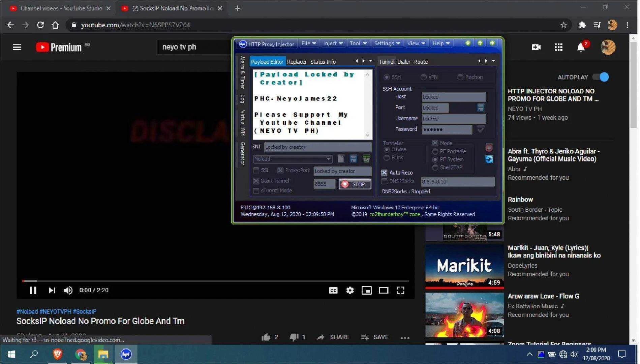This screenshot has width=640, height=364.
Task: Like the video with thumbs up
Action: tap(266, 337)
